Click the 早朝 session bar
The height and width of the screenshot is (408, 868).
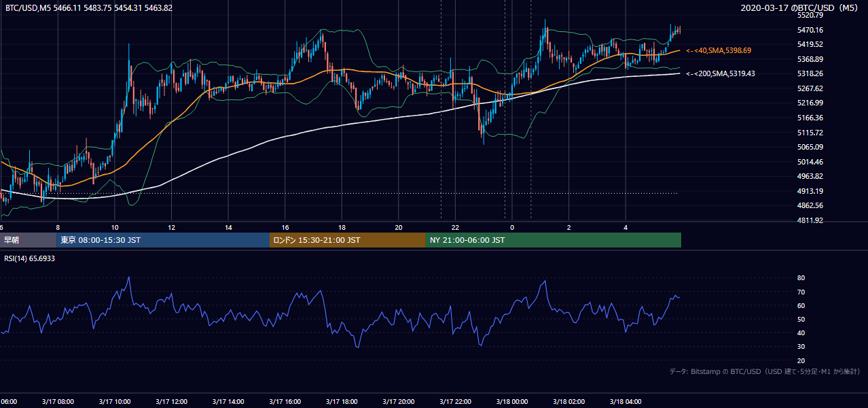tap(28, 240)
